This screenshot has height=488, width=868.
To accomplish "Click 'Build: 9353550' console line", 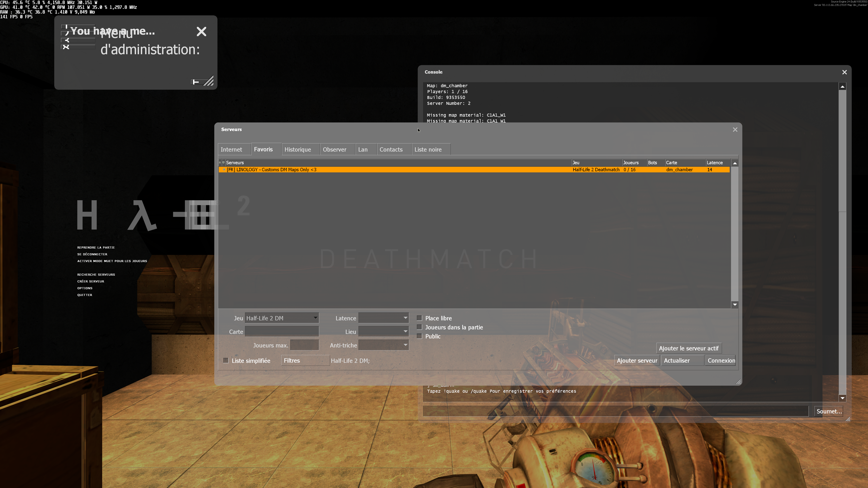I will [x=446, y=97].
